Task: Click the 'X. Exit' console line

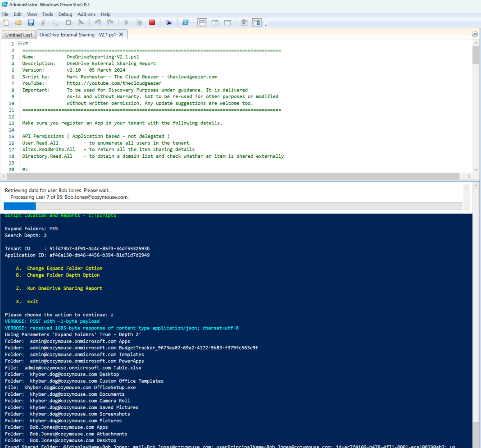Action: pos(27,302)
